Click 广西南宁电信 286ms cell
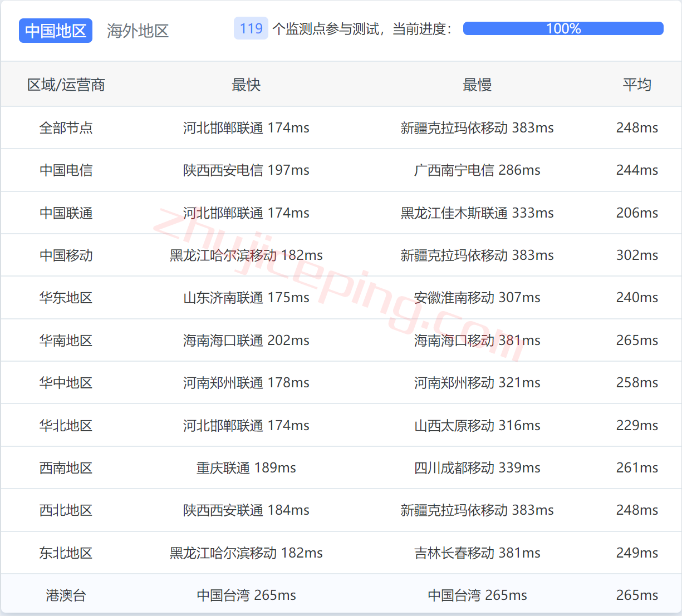 477,170
